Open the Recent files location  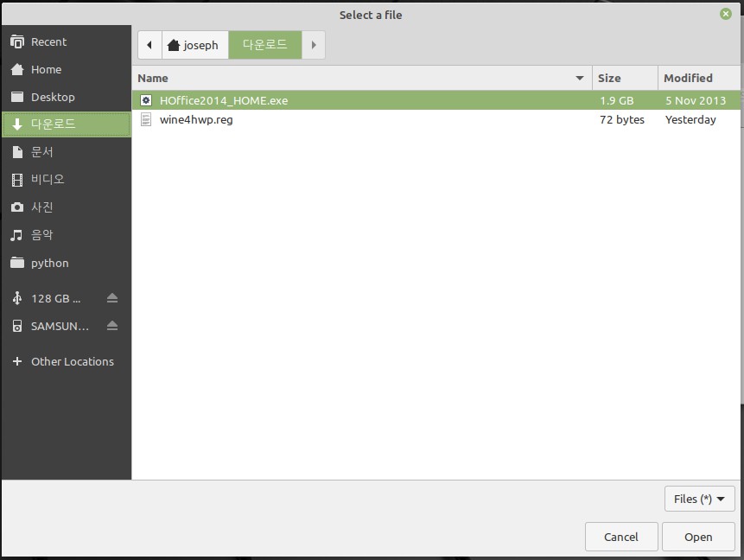click(67, 41)
